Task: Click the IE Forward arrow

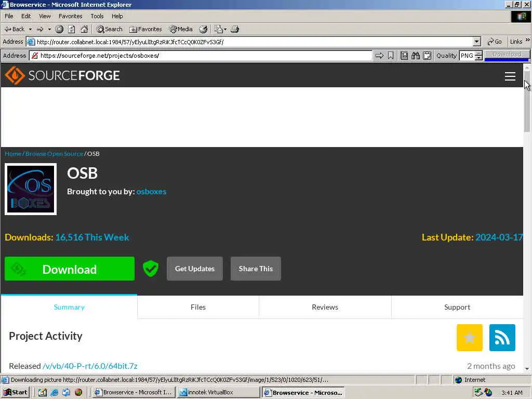Action: point(40,29)
